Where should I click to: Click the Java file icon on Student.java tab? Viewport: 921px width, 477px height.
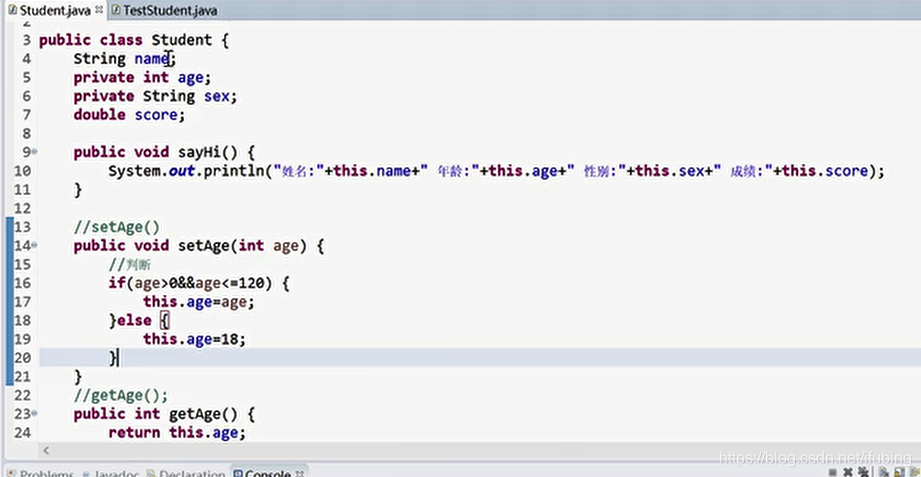pos(12,10)
